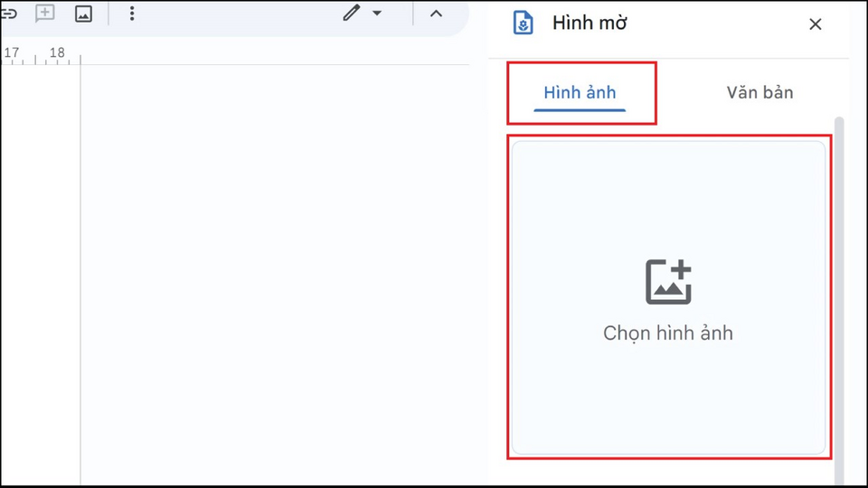Screen dimensions: 868x488
Task: Expand the editing mode dropdown arrow
Action: click(378, 14)
